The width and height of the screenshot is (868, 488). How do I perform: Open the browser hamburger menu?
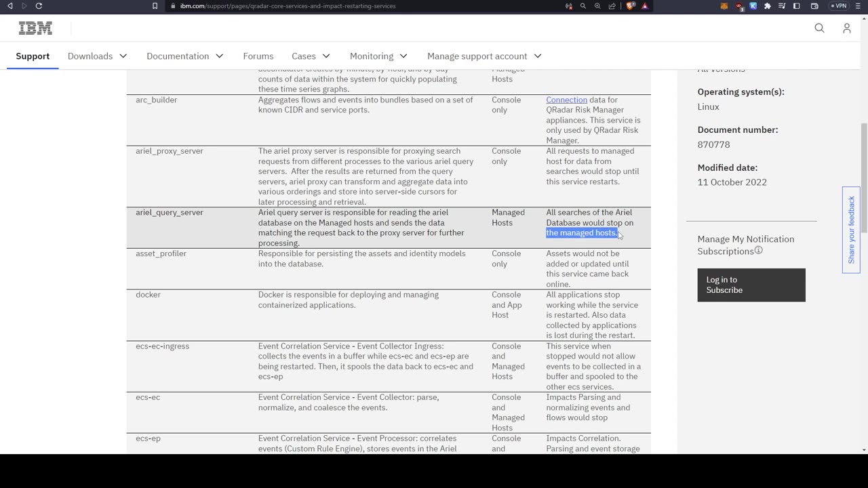point(859,6)
